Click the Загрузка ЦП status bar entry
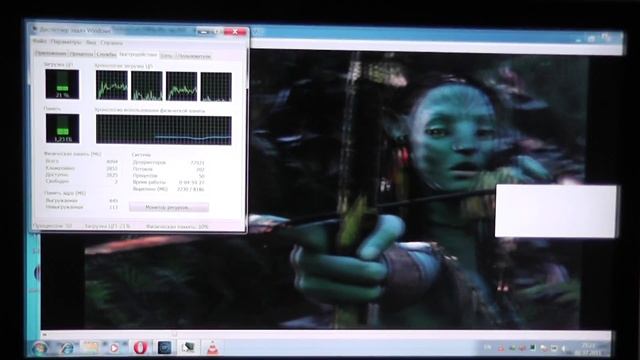This screenshot has height=360, width=640. pyautogui.click(x=108, y=226)
